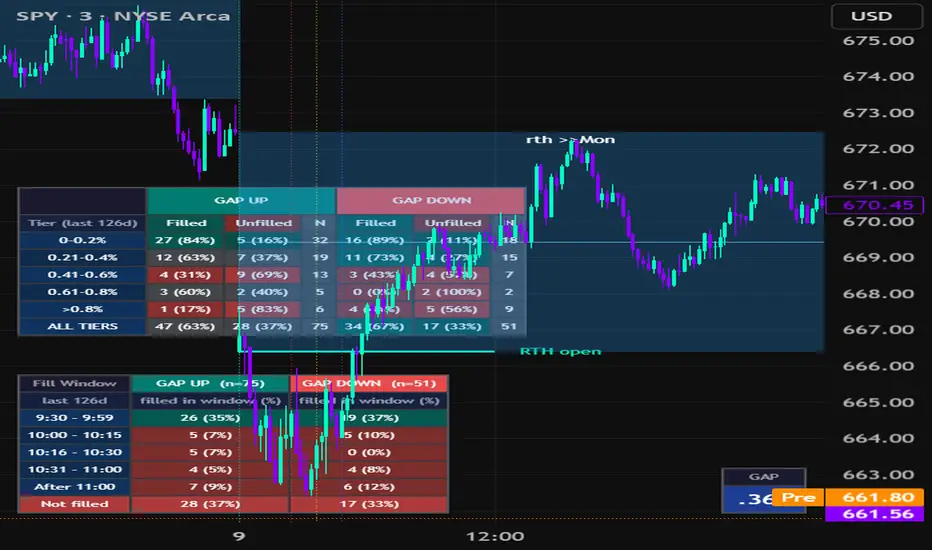
Task: Select the 0.41-0.6% tier row label
Action: 83,275
